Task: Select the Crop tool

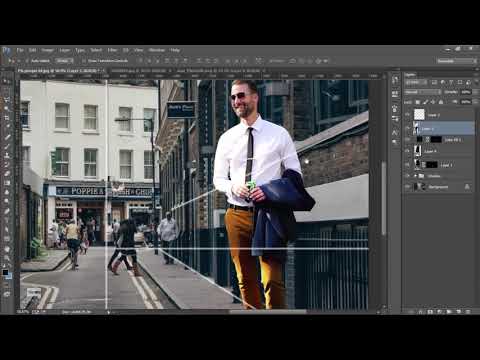Action: tap(6, 118)
